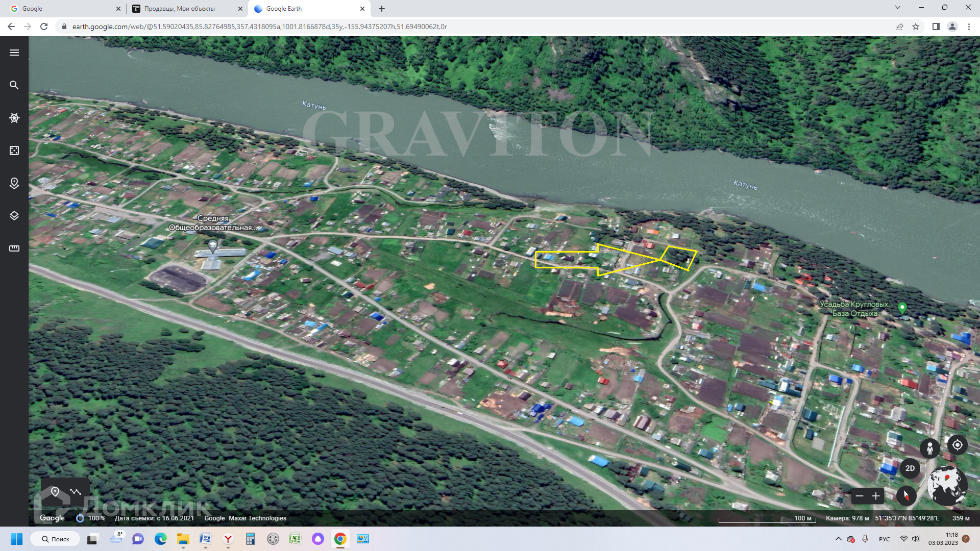
Task: Click fly to my location button
Action: pos(957,445)
